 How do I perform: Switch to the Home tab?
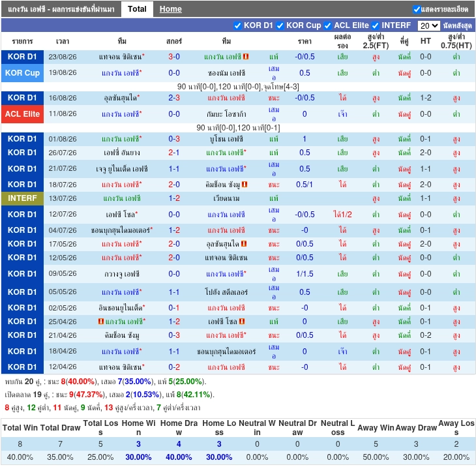[x=171, y=9]
